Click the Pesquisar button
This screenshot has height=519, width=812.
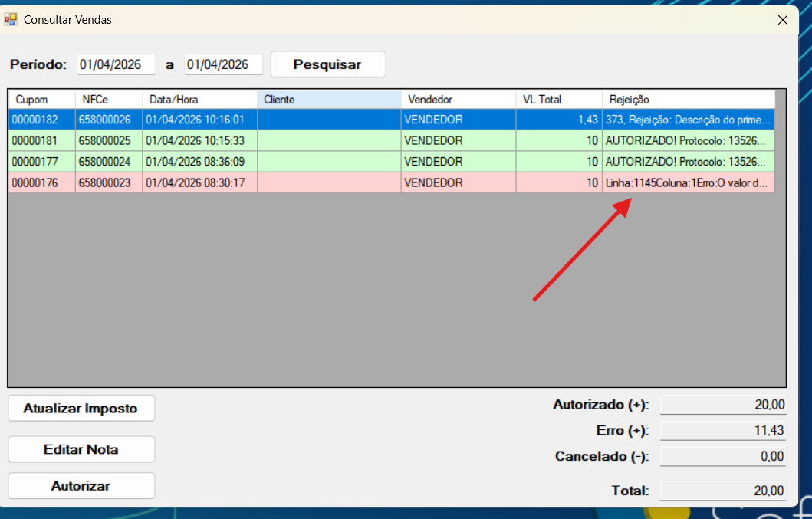[327, 64]
